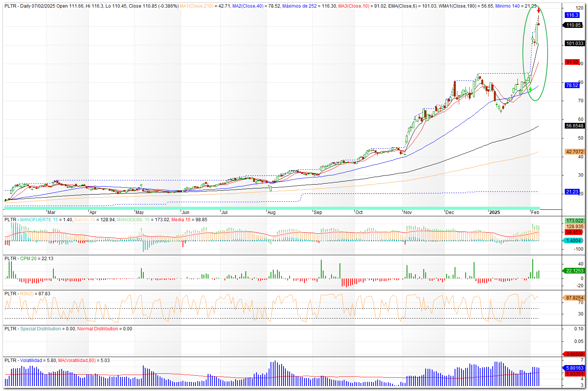Select the orange 87.8254 RSI value tag
Image resolution: width=588 pixels, height=391 pixels.
(574, 298)
